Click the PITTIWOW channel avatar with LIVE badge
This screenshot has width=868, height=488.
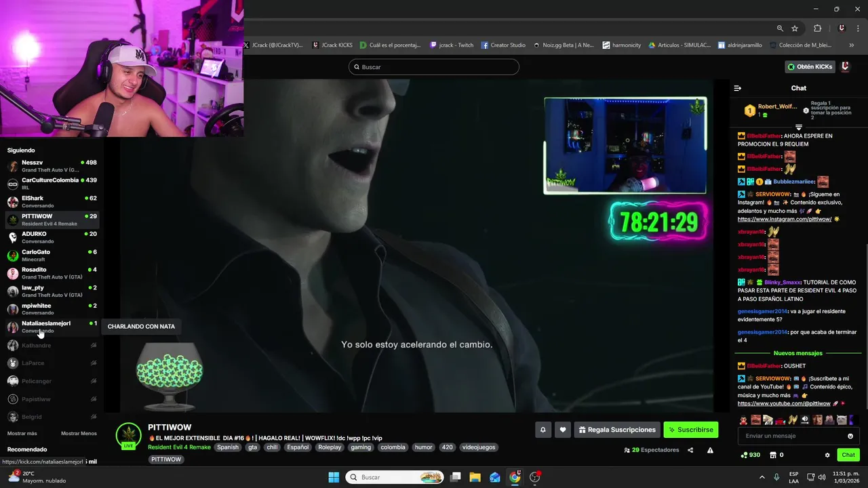tap(128, 436)
